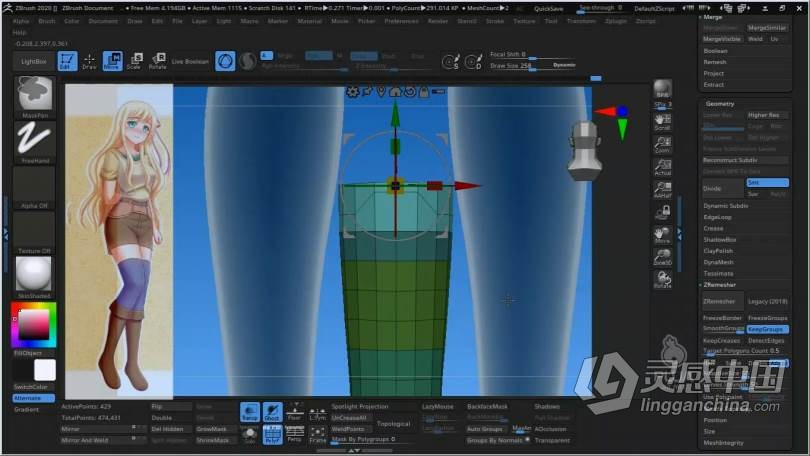This screenshot has height=456, width=810.
Task: Adjust the Draw Size slider
Action: click(x=533, y=66)
